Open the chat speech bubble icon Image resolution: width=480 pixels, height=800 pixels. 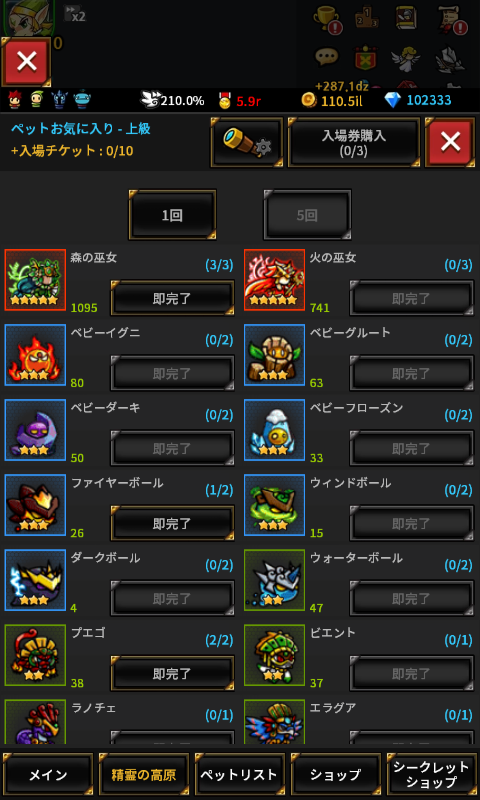point(326,58)
